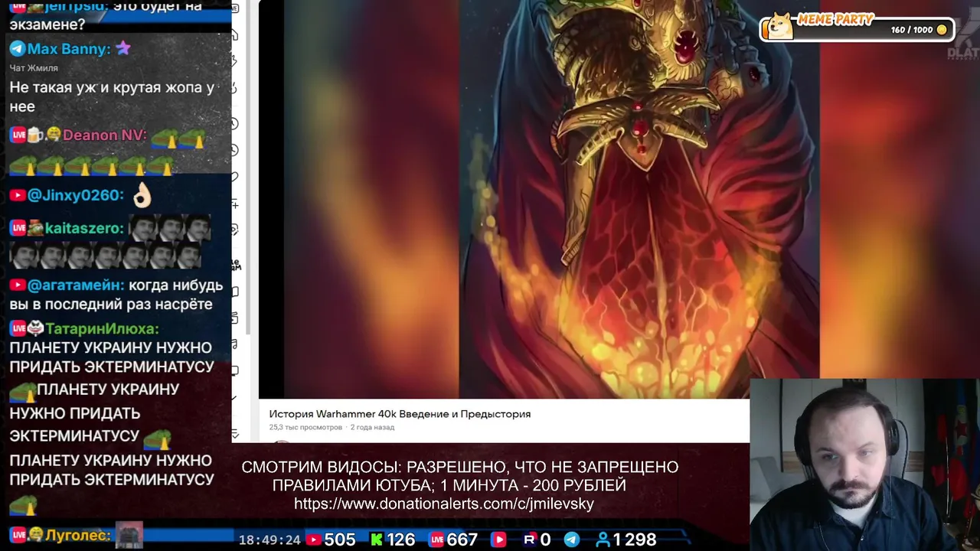The height and width of the screenshot is (551, 980).
Task: Open @Jinxy0260's username in chat
Action: tap(75, 195)
